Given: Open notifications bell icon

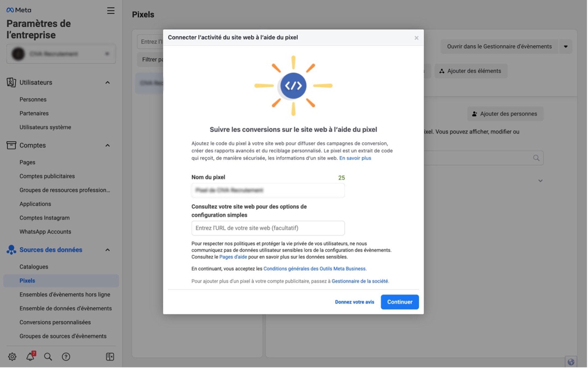Looking at the screenshot, I should click(x=30, y=356).
